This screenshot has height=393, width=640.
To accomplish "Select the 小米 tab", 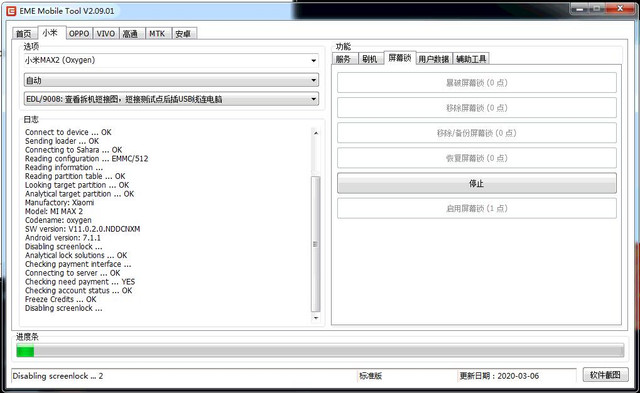I will point(51,32).
